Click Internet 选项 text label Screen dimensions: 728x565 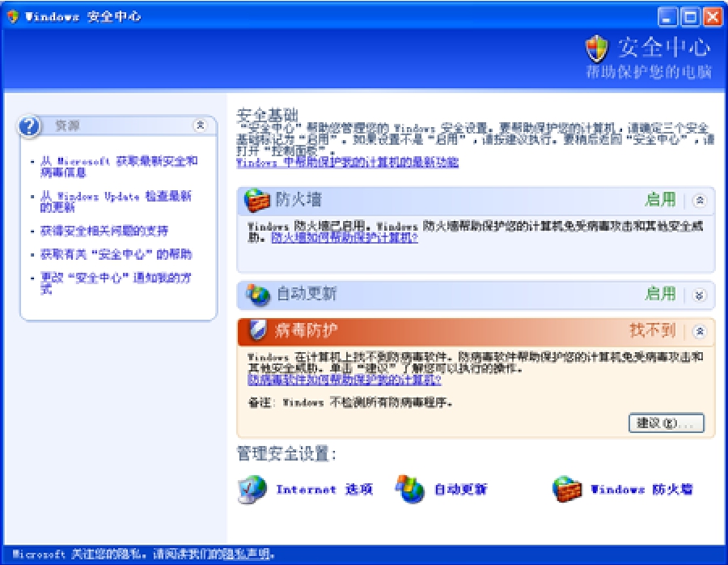(324, 489)
